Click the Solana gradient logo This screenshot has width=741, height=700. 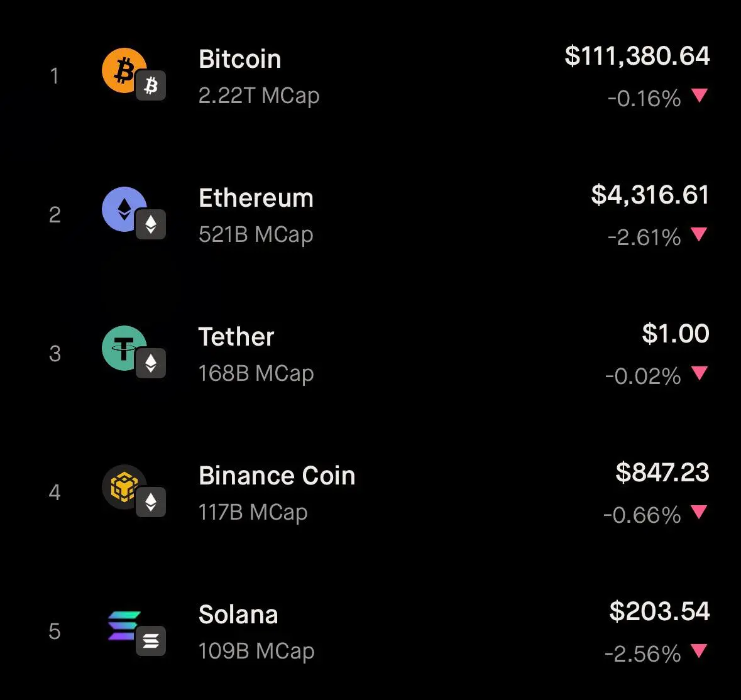pyautogui.click(x=124, y=625)
